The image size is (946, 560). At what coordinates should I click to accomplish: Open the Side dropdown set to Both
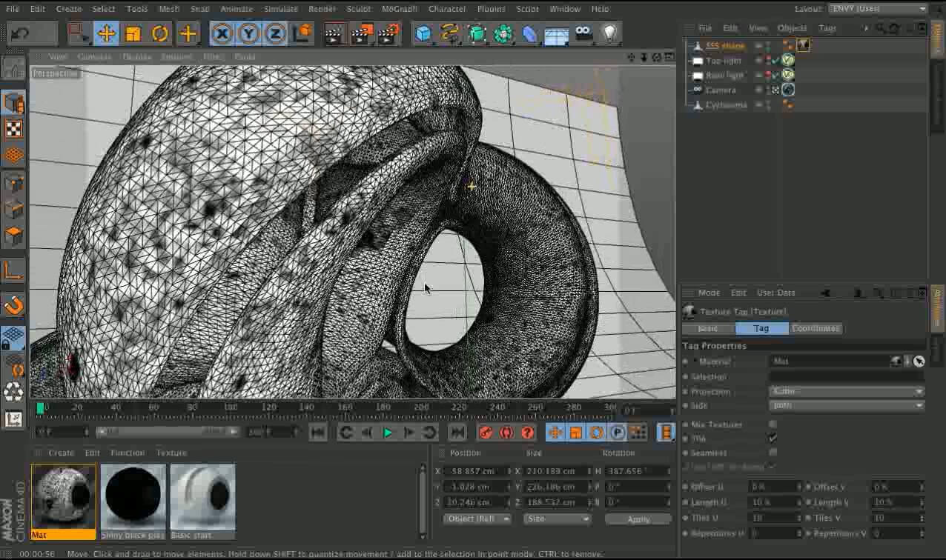846,406
